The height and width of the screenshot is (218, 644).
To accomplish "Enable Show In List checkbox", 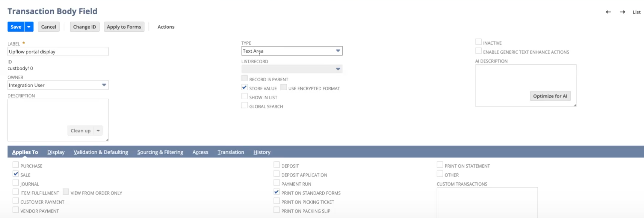I will point(244,96).
